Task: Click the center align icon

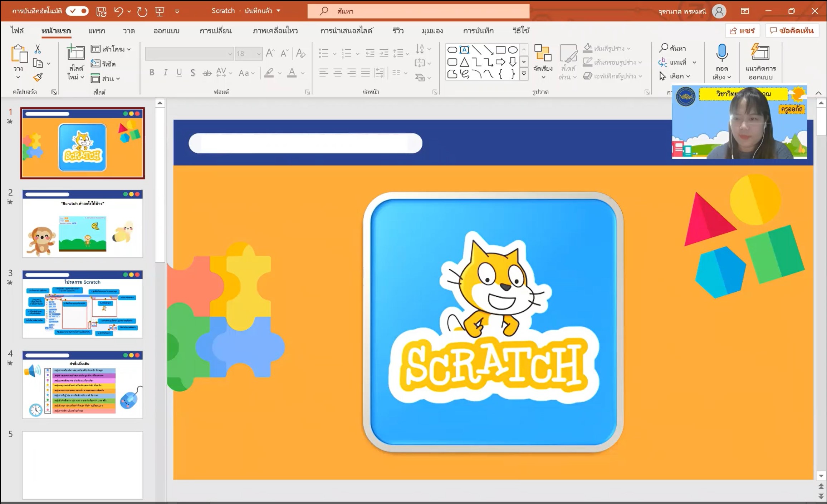Action: (337, 73)
